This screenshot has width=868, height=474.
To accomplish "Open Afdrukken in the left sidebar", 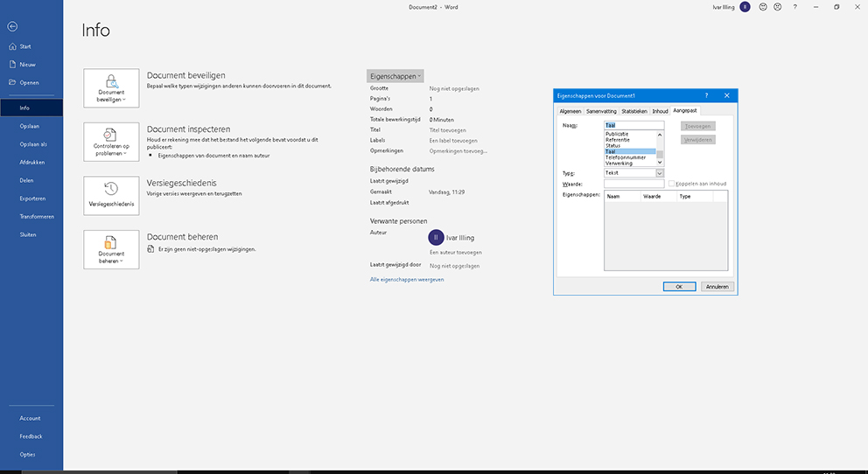I will coord(31,162).
